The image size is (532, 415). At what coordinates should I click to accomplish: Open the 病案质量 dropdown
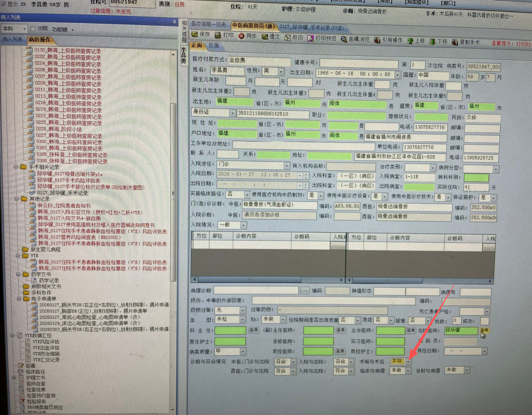(x=243, y=351)
